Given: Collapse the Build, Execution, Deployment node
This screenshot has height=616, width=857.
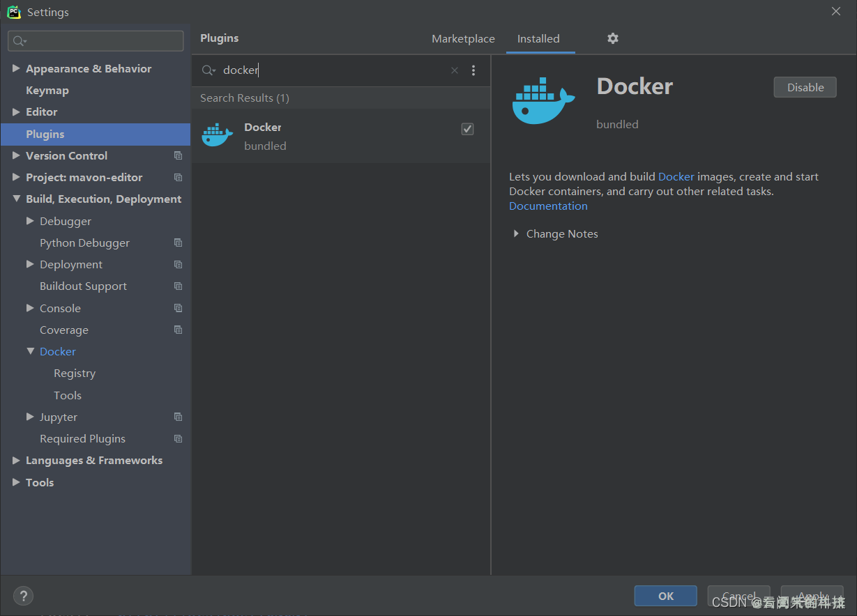Looking at the screenshot, I should coord(17,199).
